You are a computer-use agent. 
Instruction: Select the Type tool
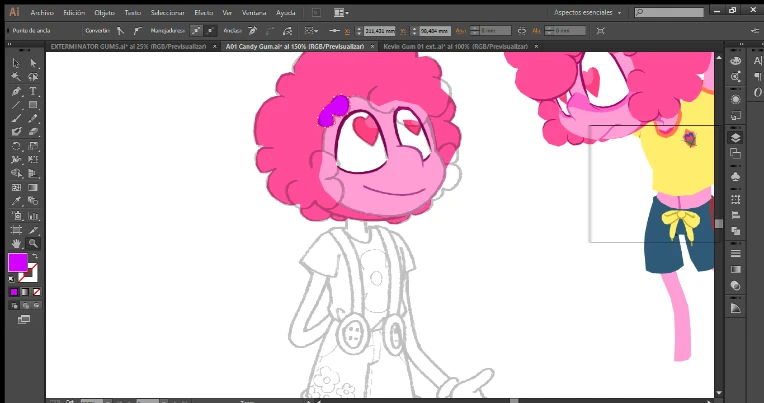tap(33, 91)
